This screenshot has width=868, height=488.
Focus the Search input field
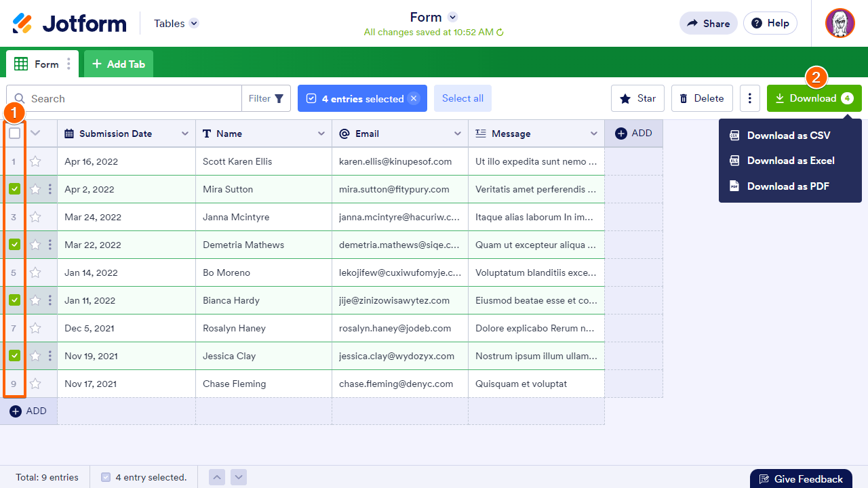(124, 98)
